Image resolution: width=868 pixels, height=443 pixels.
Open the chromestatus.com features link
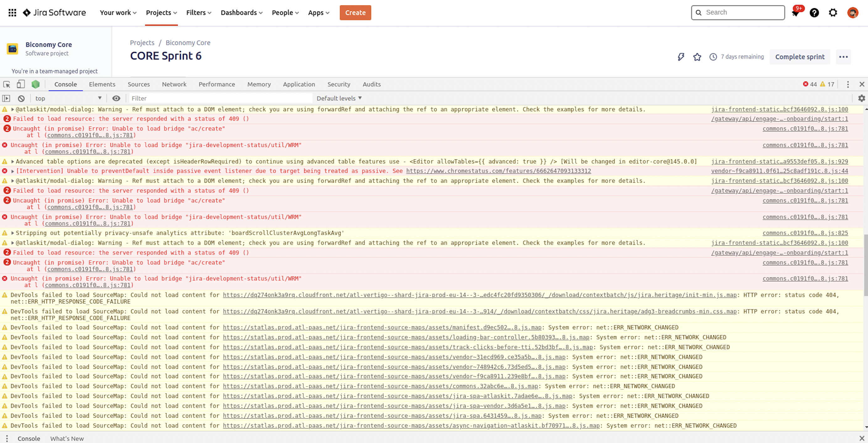[498, 171]
